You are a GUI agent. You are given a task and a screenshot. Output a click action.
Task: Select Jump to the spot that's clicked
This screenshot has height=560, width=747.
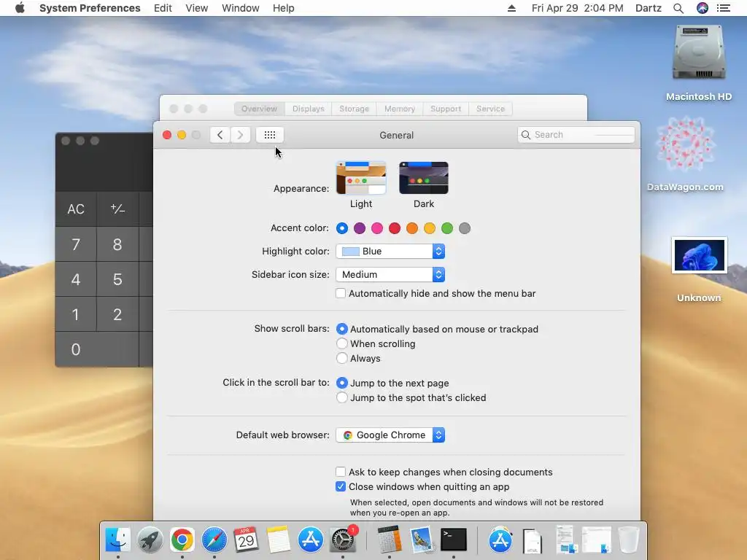point(341,397)
